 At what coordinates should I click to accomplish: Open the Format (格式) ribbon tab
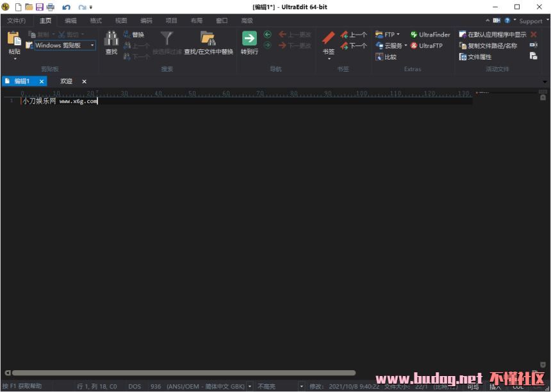coord(95,20)
